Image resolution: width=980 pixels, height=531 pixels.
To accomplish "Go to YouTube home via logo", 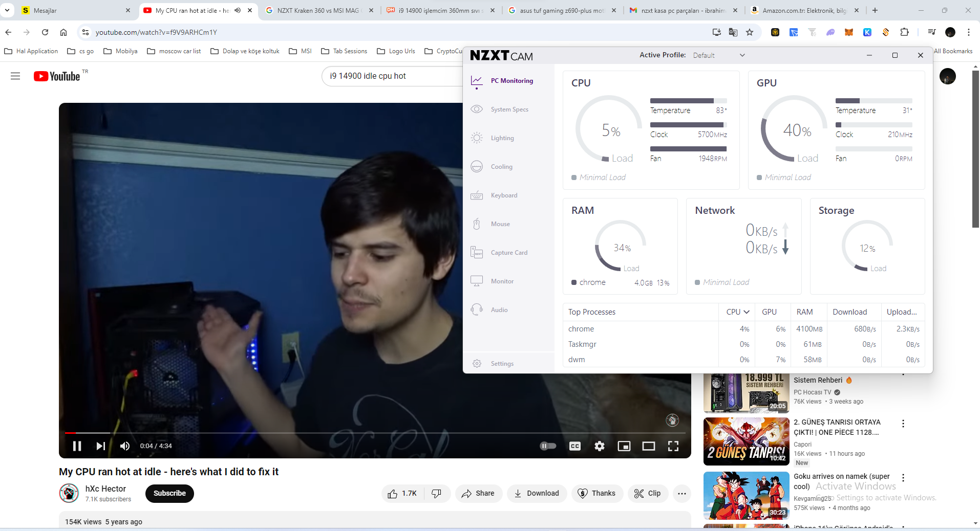I will (x=57, y=76).
